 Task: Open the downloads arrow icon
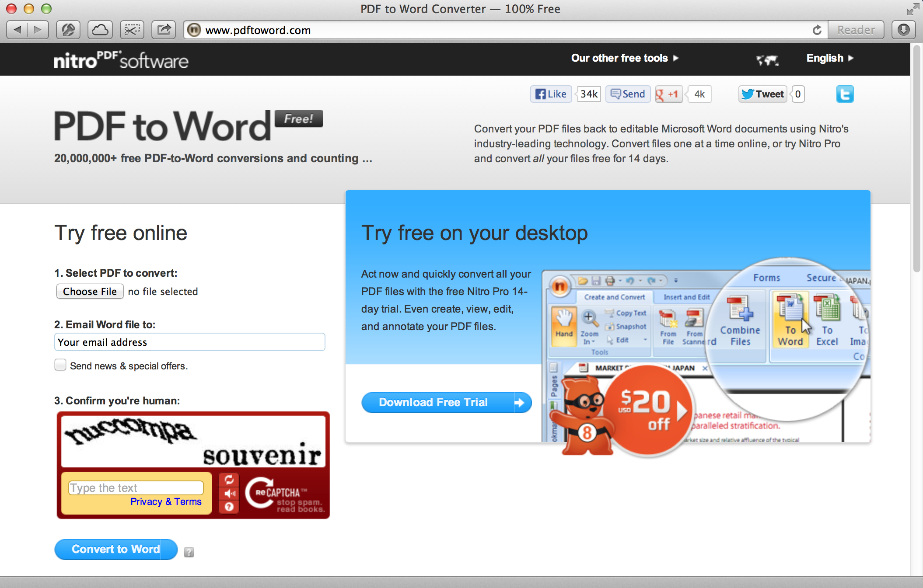[903, 30]
